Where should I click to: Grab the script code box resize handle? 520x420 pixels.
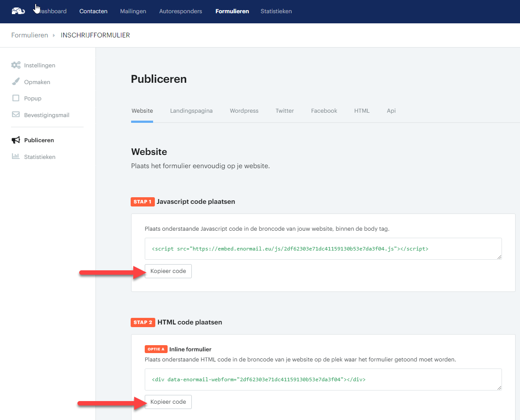pos(499,257)
